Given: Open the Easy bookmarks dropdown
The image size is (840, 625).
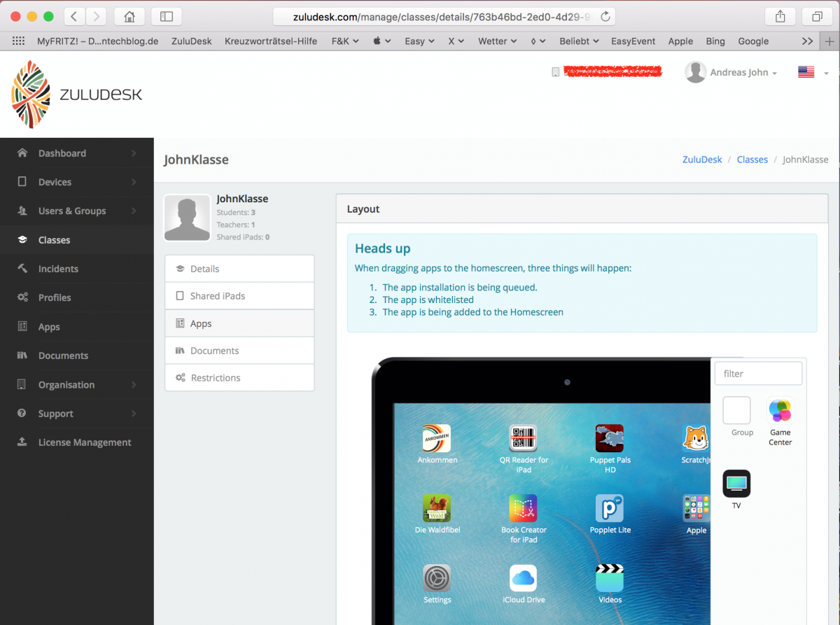Looking at the screenshot, I should [419, 41].
